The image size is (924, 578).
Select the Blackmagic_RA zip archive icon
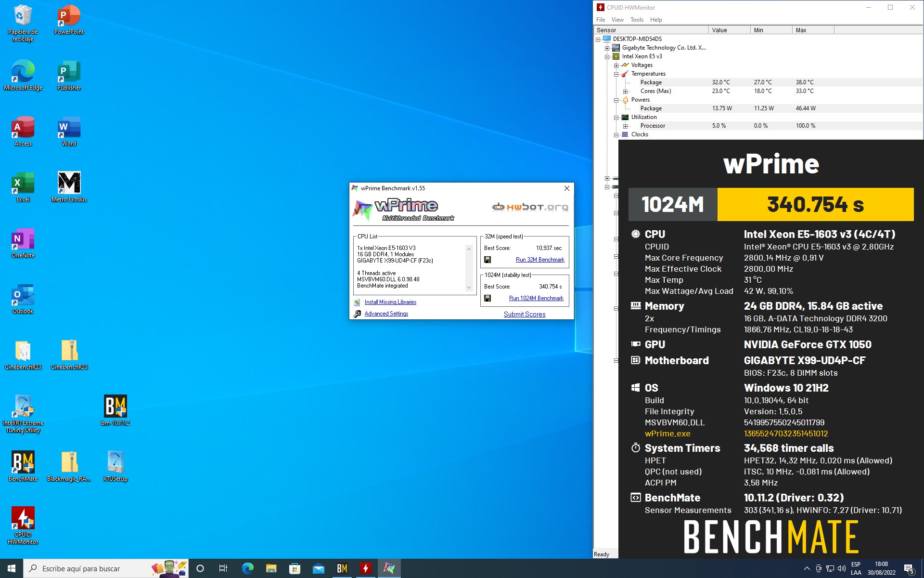click(x=69, y=466)
